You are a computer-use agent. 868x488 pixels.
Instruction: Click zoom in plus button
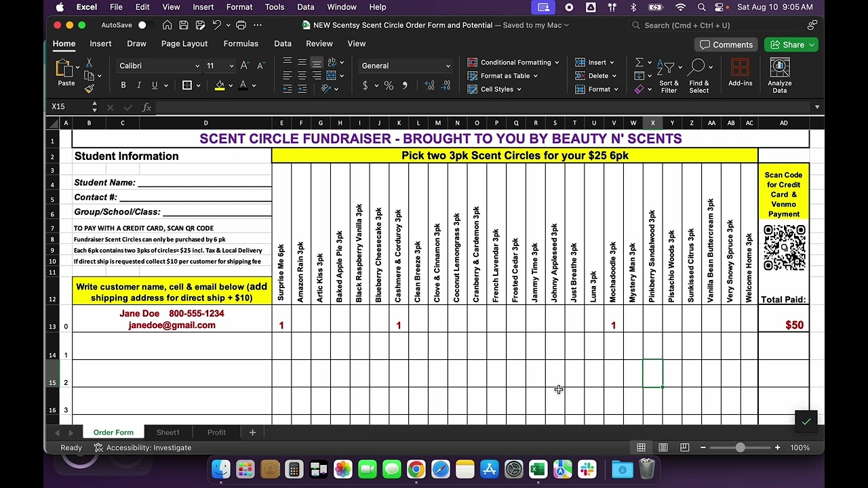coord(777,447)
